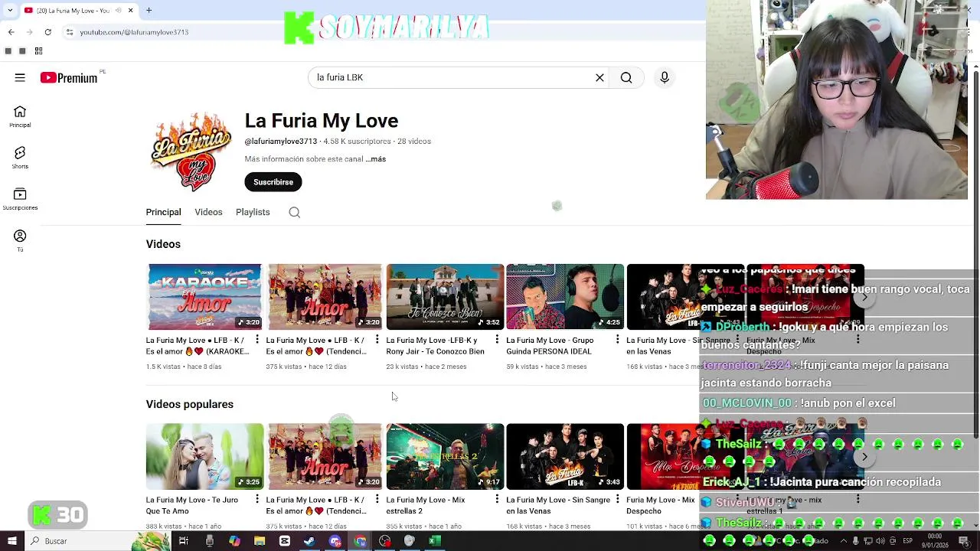The height and width of the screenshot is (551, 980).
Task: Play the Mix estrellas 2 thumbnail
Action: point(445,457)
